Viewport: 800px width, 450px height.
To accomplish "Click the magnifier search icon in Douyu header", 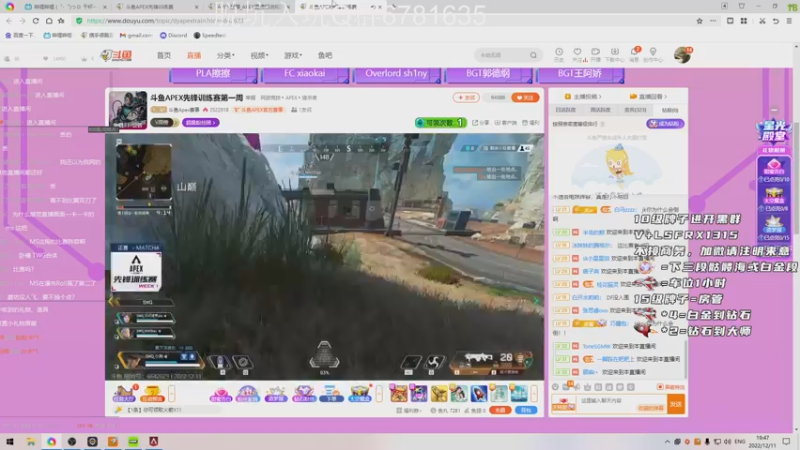I will pyautogui.click(x=533, y=55).
